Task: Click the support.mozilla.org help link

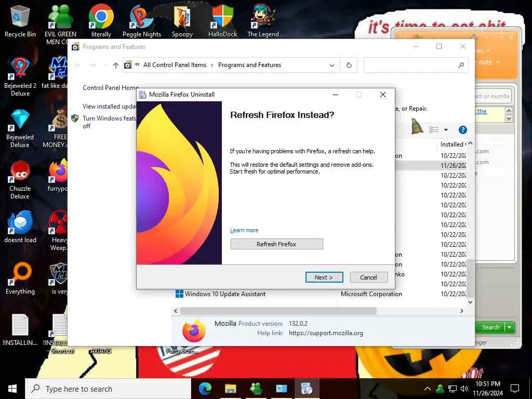Action: [x=326, y=333]
